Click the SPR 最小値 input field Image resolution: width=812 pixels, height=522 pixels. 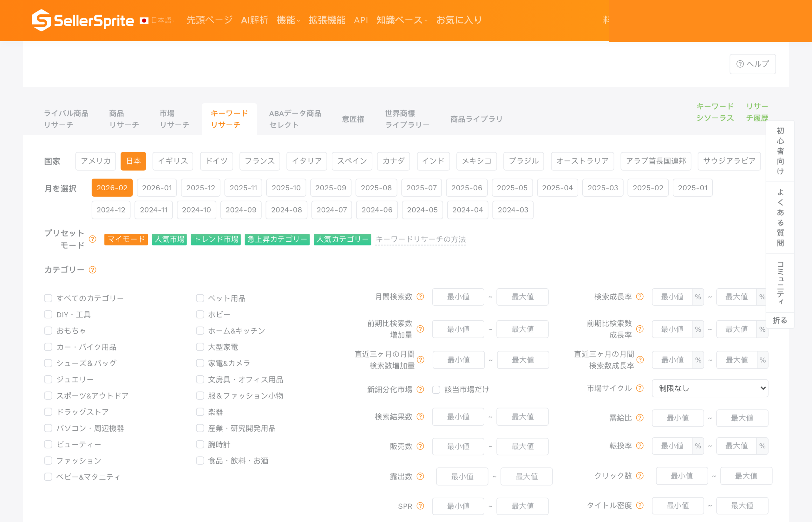(458, 506)
